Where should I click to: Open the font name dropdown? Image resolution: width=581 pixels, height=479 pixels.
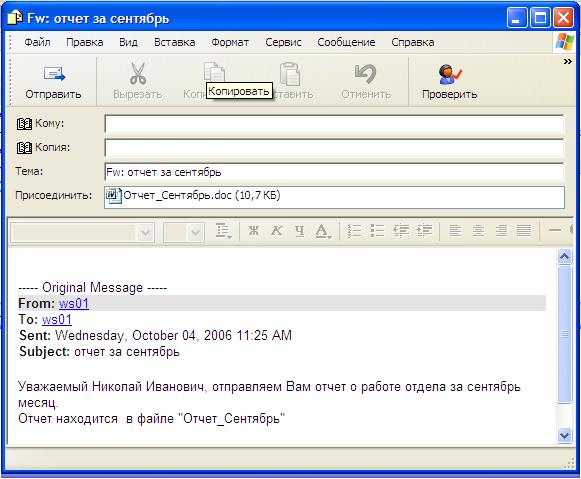click(145, 233)
